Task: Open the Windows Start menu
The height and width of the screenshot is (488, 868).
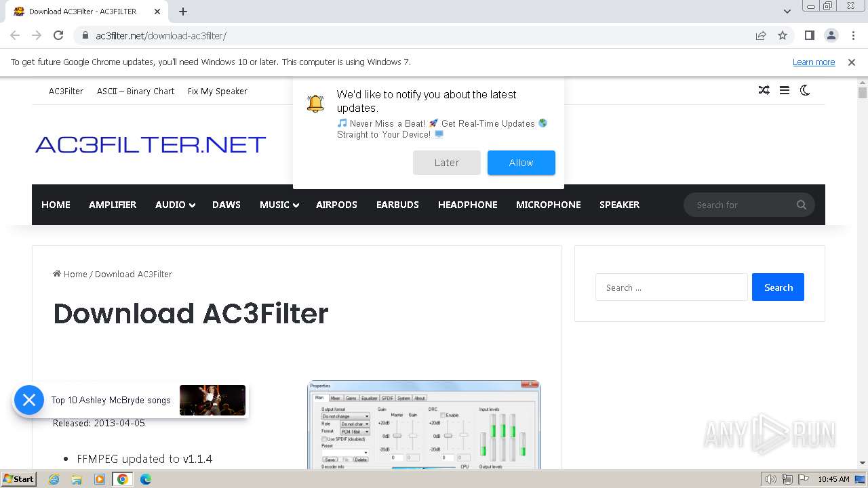Action: [x=19, y=479]
